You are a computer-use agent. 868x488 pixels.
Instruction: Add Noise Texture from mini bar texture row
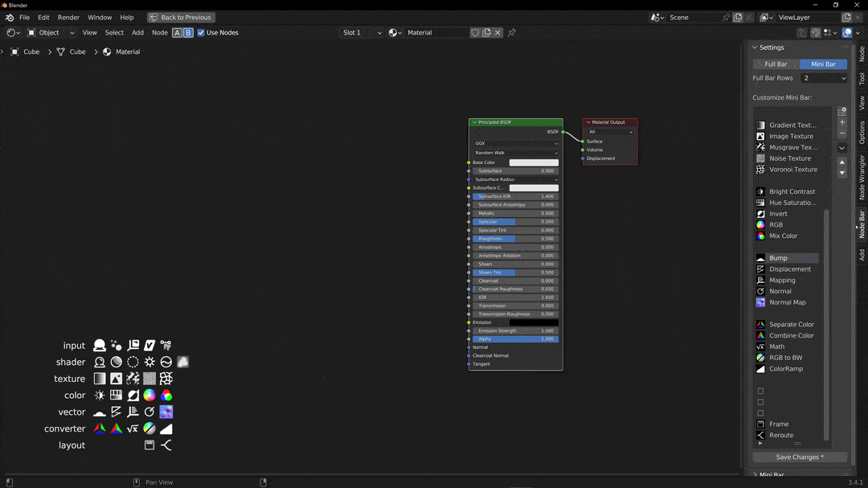[149, 379]
